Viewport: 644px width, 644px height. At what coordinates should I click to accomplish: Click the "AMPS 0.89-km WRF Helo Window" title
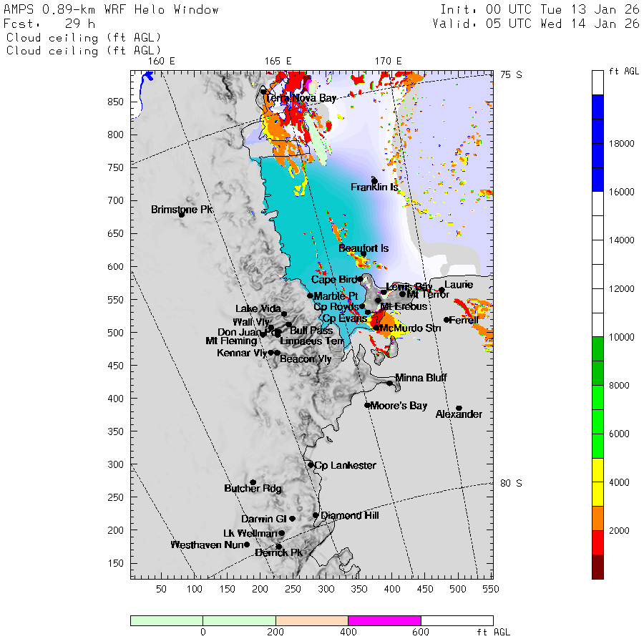[112, 9]
